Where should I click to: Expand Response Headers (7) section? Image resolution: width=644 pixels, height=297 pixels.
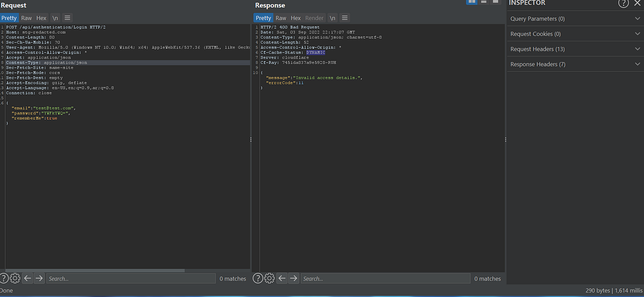[575, 64]
